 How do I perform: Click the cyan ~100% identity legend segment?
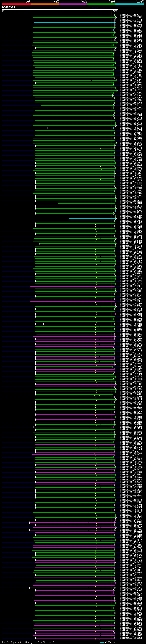click(x=130, y=4)
